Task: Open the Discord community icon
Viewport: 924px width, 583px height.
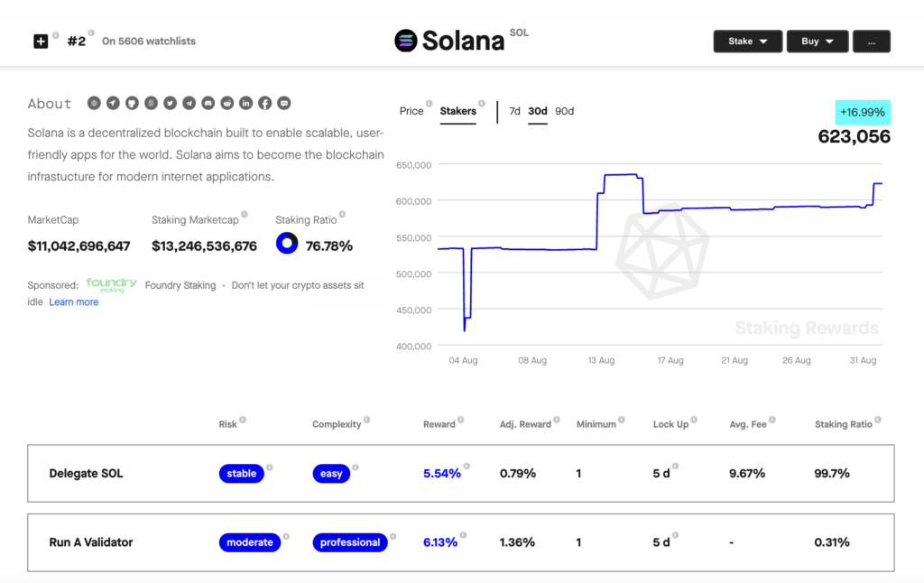Action: coord(208,103)
